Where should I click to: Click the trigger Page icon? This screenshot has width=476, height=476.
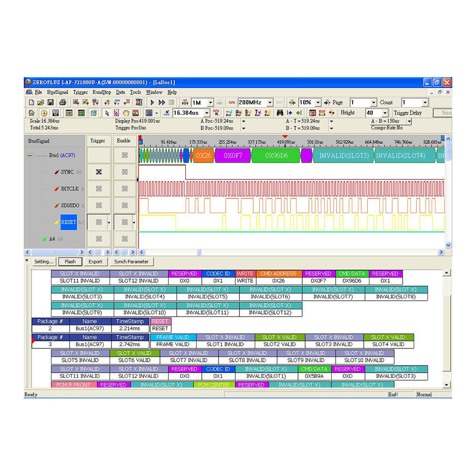(x=327, y=103)
